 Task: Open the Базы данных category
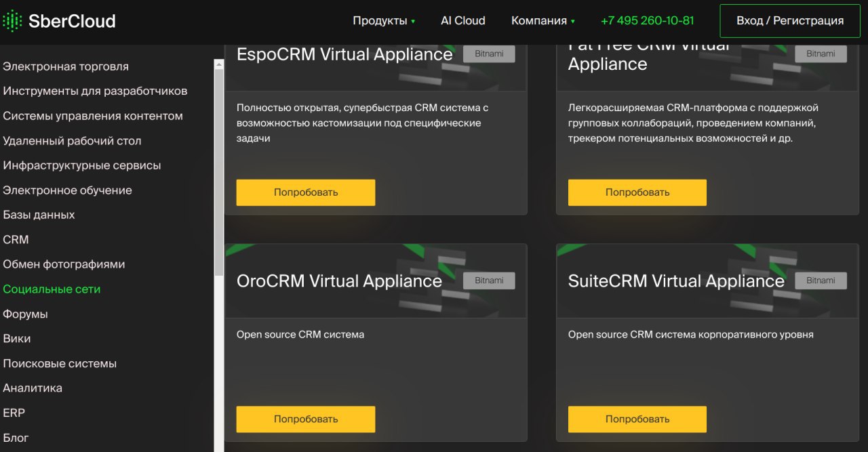tap(39, 215)
